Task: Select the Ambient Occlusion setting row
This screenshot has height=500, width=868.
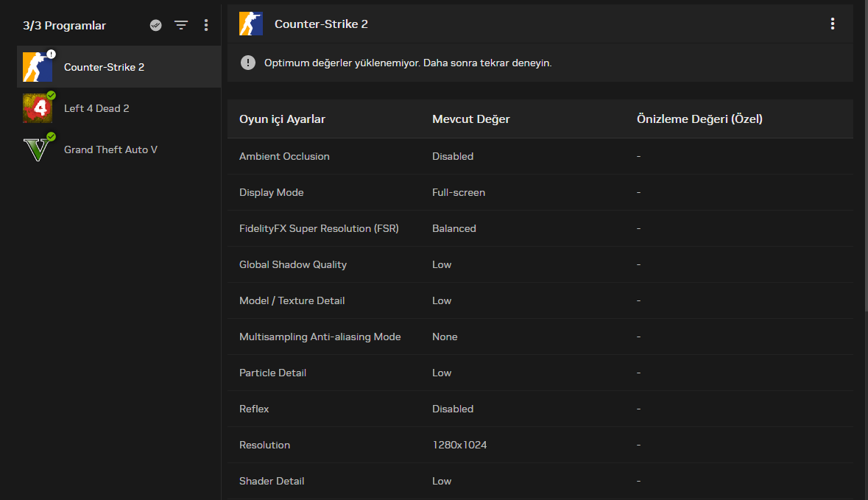Action: 284,156
